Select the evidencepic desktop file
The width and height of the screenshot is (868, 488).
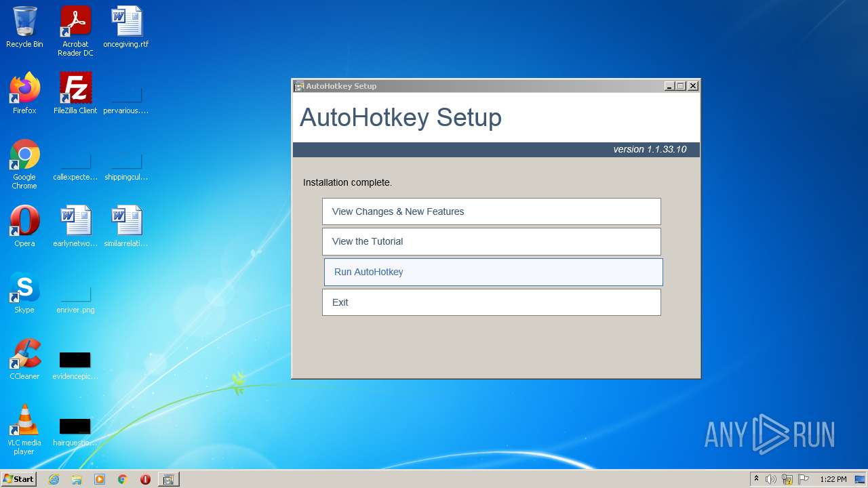tap(75, 366)
